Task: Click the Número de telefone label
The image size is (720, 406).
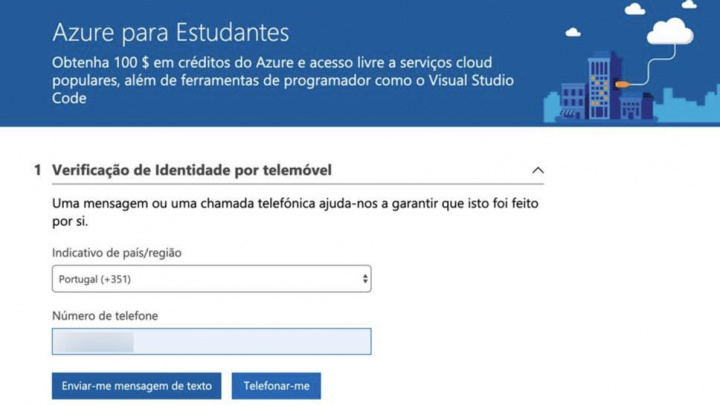Action: pyautogui.click(x=105, y=316)
